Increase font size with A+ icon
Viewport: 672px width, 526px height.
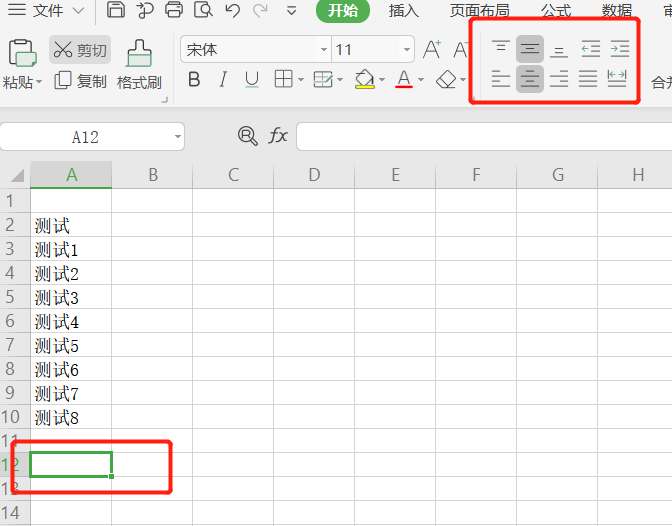point(432,49)
